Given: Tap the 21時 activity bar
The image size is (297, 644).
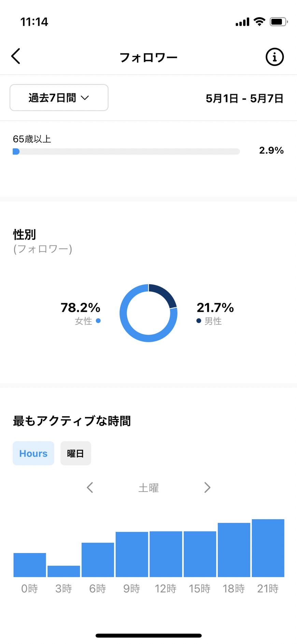Looking at the screenshot, I should (268, 548).
